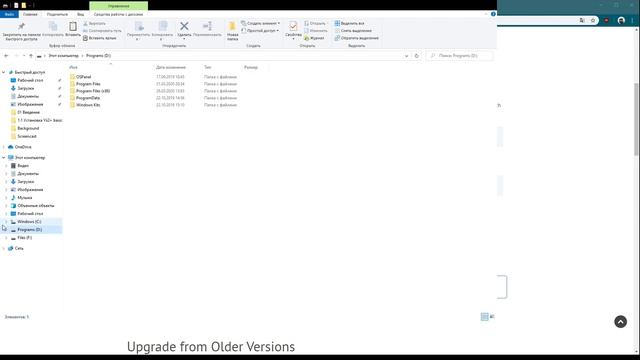Go up one level with the up arrow
This screenshot has height=360, width=640.
[x=31, y=56]
